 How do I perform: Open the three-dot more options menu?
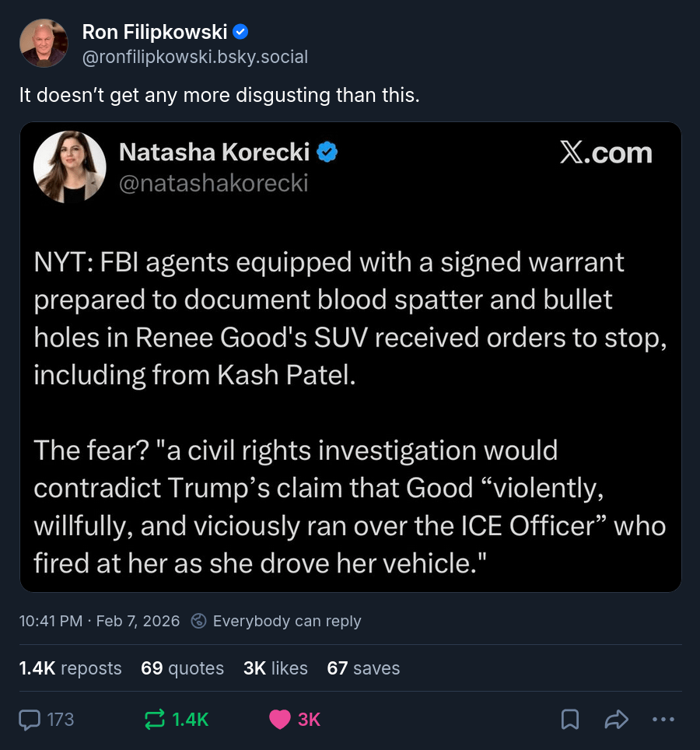point(663,720)
